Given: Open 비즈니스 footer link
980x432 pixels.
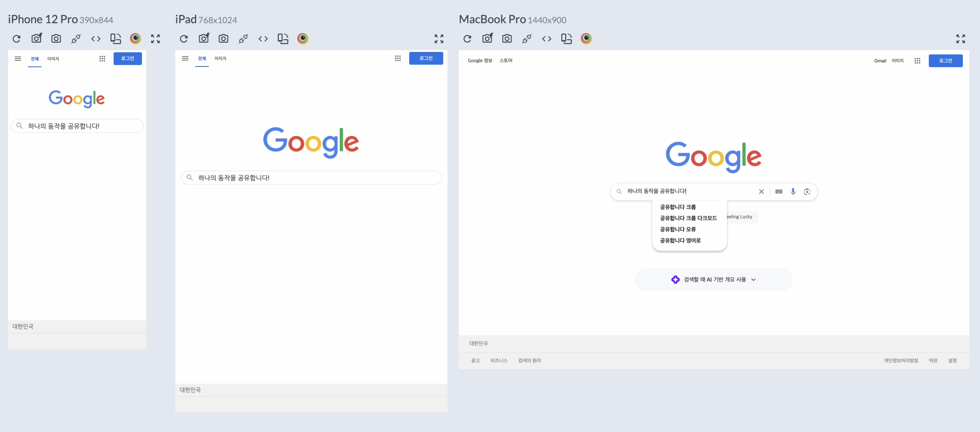Looking at the screenshot, I should click(499, 361).
